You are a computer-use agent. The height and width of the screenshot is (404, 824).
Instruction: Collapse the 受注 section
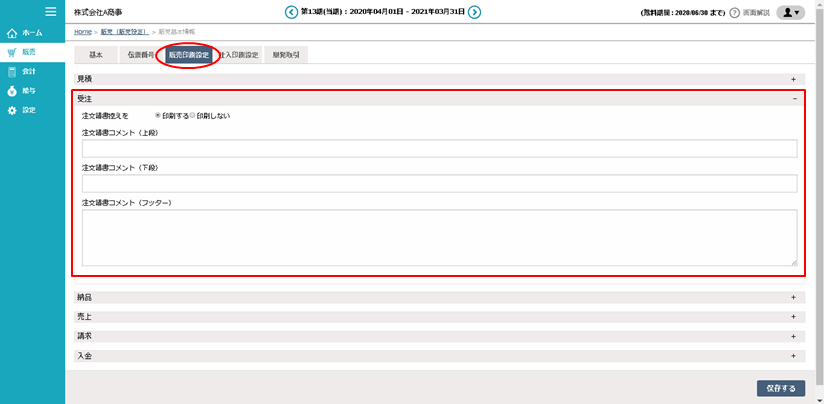tap(794, 99)
